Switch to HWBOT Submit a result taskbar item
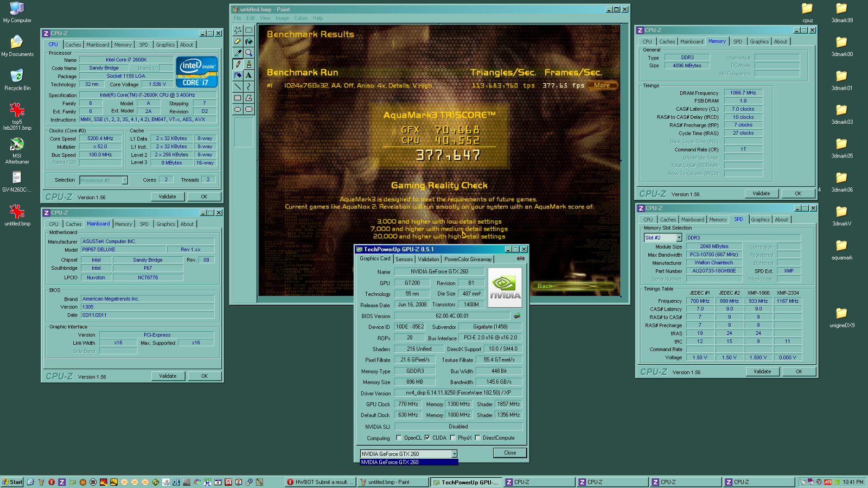This screenshot has height=488, width=868. pos(320,482)
